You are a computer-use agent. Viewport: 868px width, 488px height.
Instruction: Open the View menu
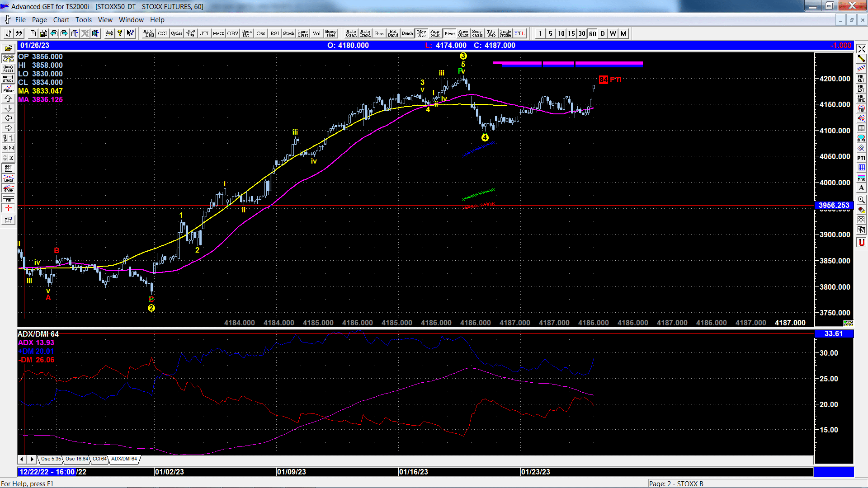click(105, 20)
